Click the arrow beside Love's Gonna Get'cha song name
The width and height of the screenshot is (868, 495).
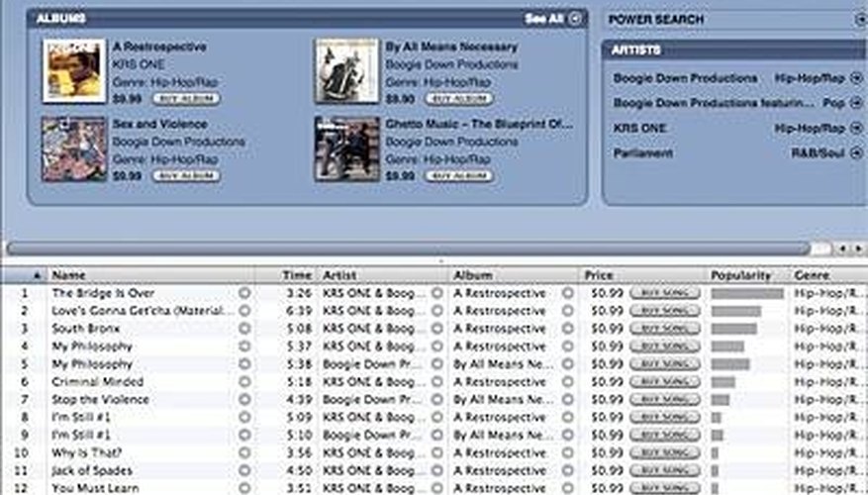[244, 311]
